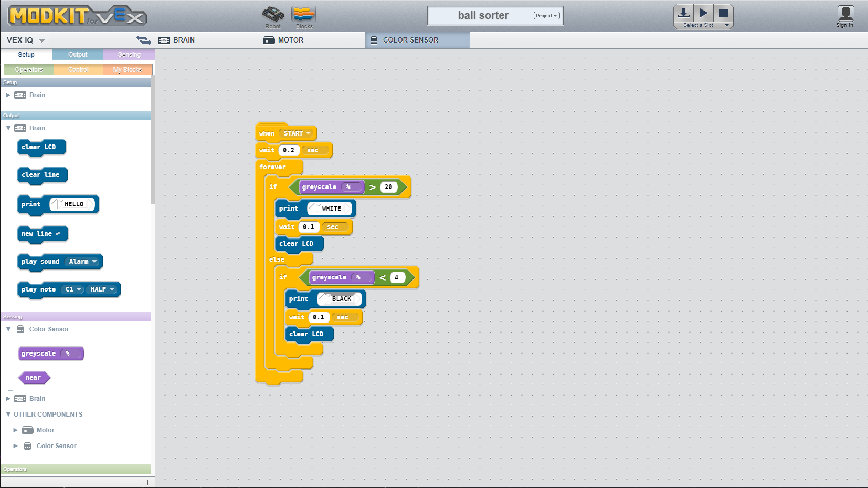Open the Project dropdown
Image resolution: width=868 pixels, height=488 pixels.
click(546, 15)
